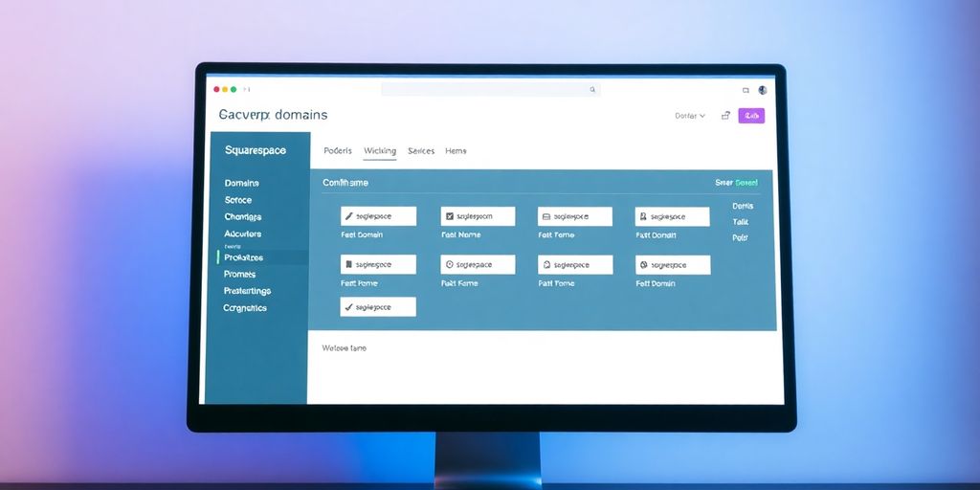980x490 pixels.
Task: Click the small window icon beside the avatar
Action: click(746, 90)
